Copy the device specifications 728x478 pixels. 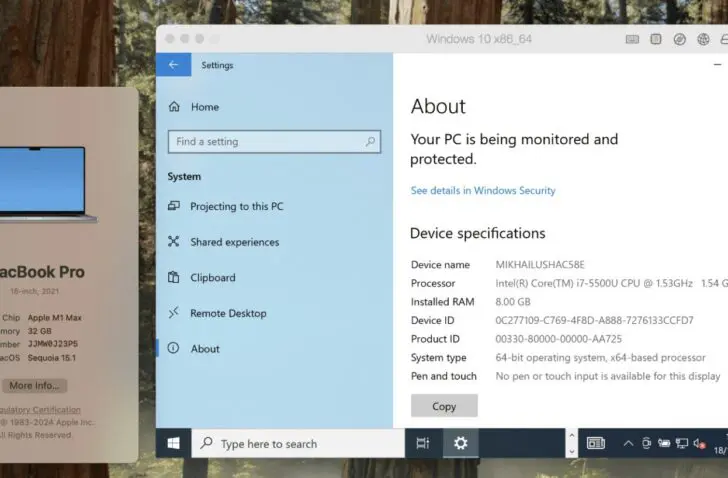[x=444, y=406]
